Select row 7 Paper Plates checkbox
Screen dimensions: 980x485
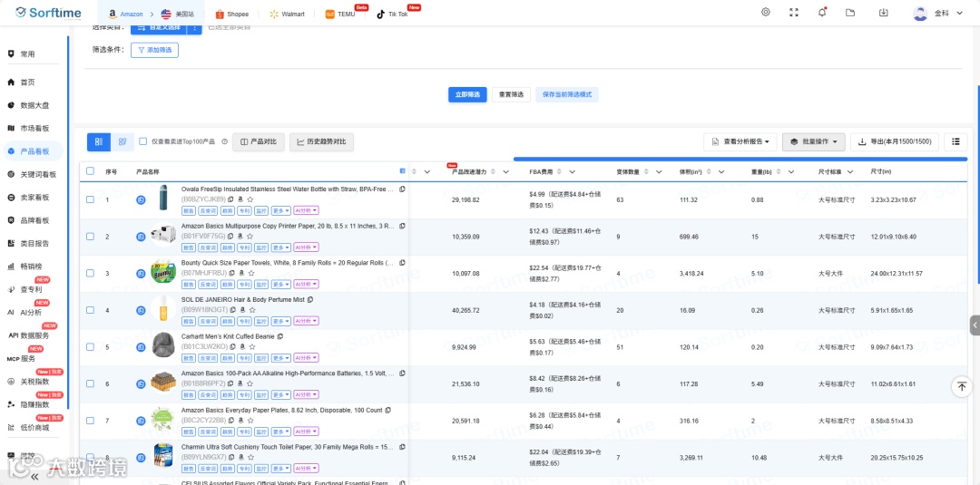coord(90,420)
